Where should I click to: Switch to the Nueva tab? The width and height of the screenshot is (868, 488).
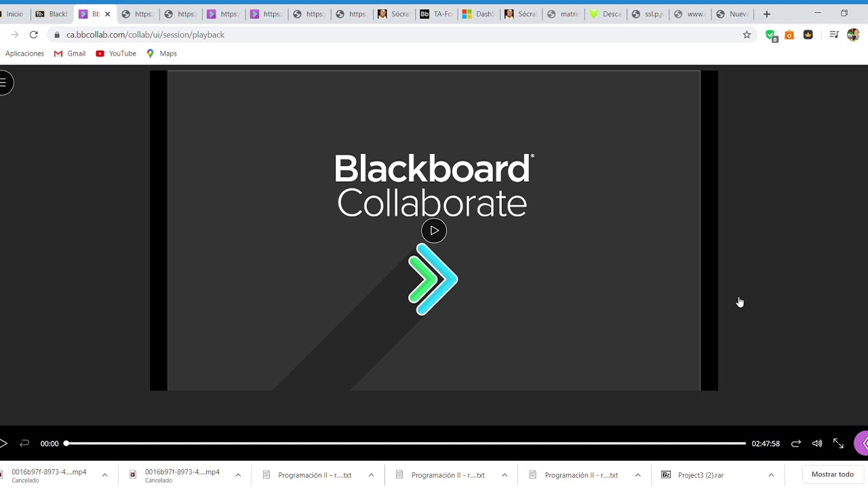pos(732,14)
